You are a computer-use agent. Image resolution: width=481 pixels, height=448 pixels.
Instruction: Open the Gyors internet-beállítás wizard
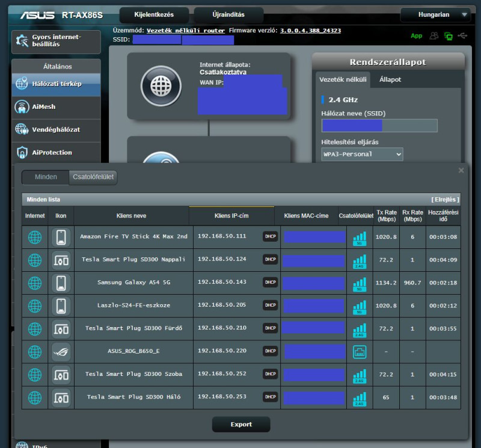(56, 41)
